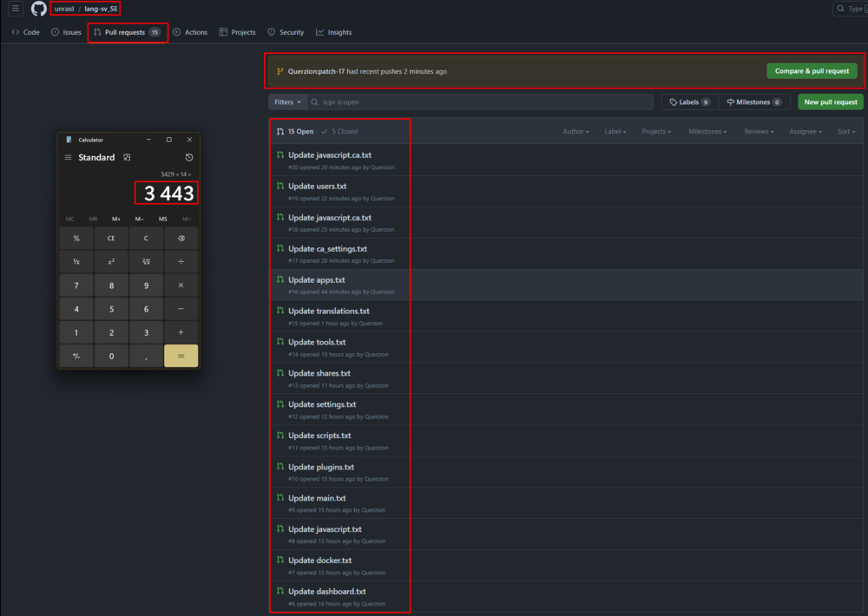868x616 pixels.
Task: Expand the Assignee filter dropdown
Action: point(806,131)
